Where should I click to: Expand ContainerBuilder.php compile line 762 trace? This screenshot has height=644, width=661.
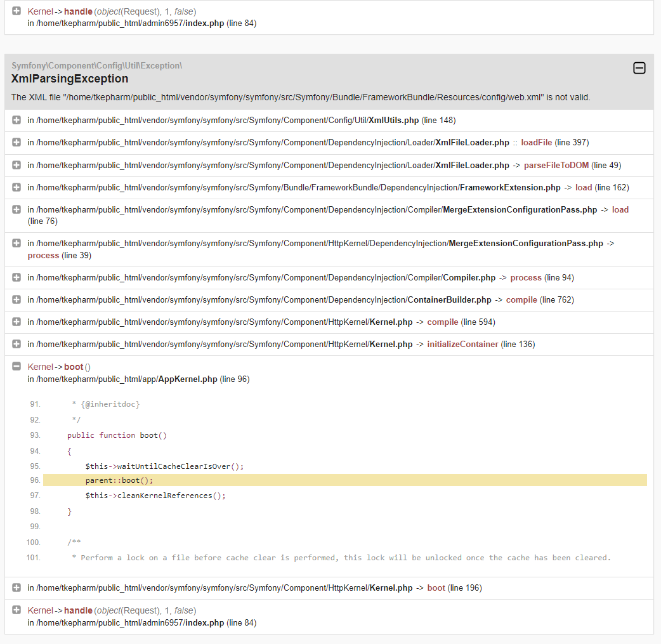coord(16,299)
